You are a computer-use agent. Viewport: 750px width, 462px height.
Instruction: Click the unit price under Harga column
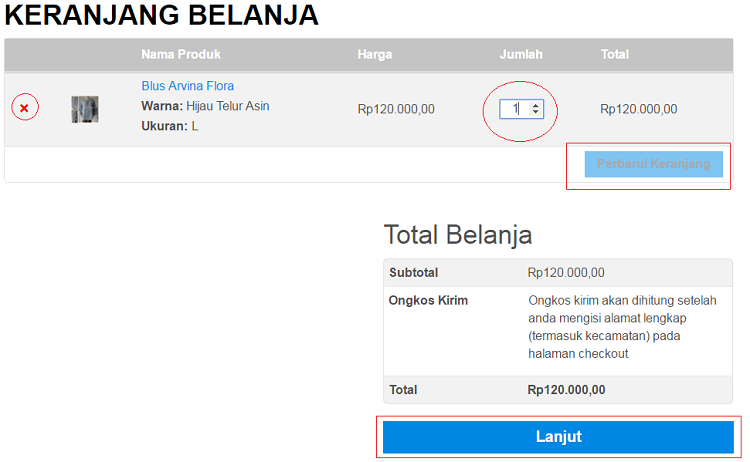396,109
